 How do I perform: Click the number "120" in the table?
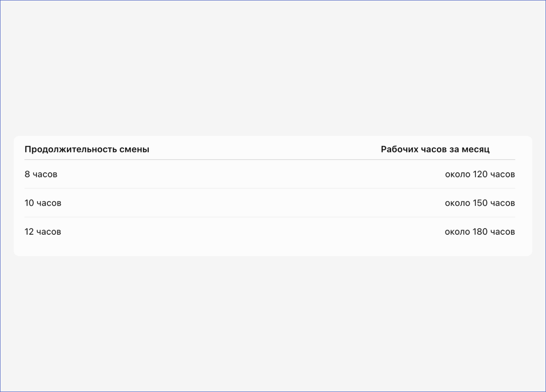(480, 174)
